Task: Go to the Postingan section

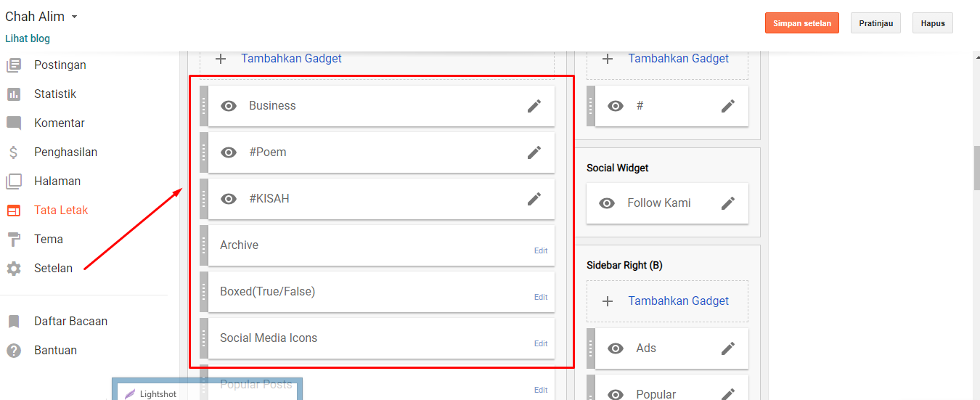Action: 60,65
